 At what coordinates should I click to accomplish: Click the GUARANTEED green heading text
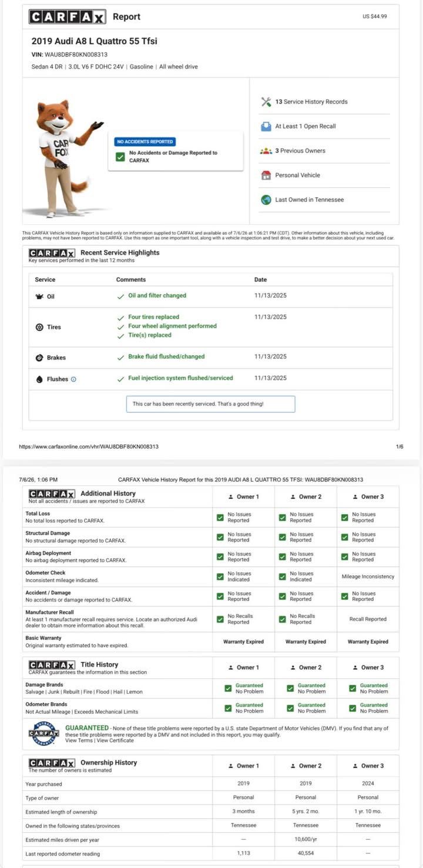click(x=87, y=728)
